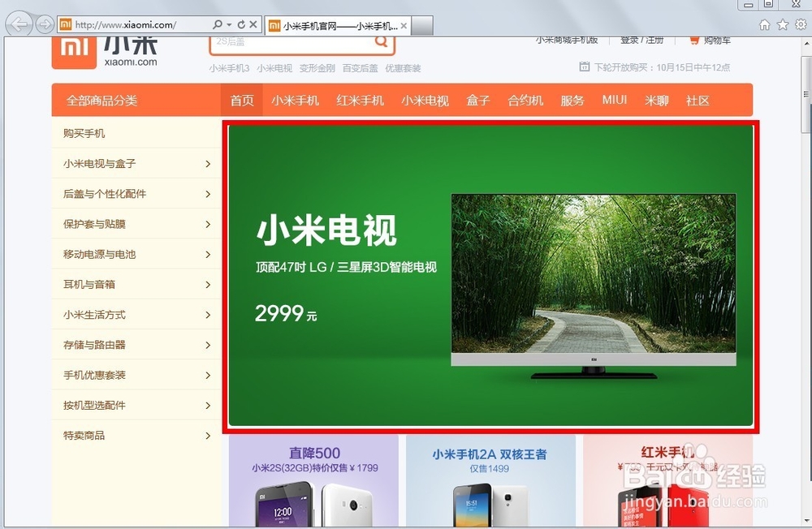This screenshot has height=529, width=812.
Task: Open the 小米手机2A 双核王者 promo card
Action: coord(490,481)
